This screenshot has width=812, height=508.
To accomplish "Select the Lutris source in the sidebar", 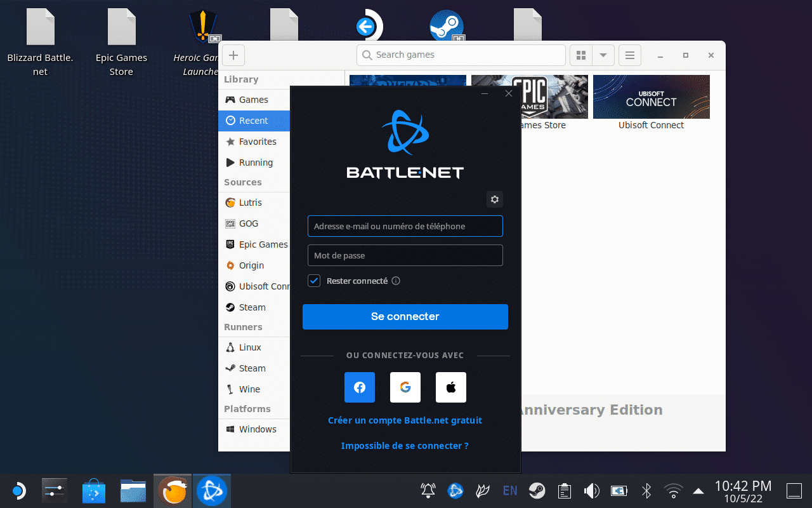I will (x=254, y=203).
